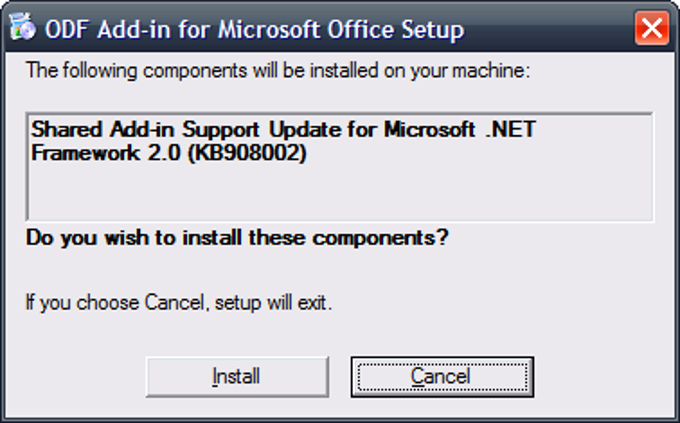Click the '.NET' text in the component list

pyautogui.click(x=511, y=129)
